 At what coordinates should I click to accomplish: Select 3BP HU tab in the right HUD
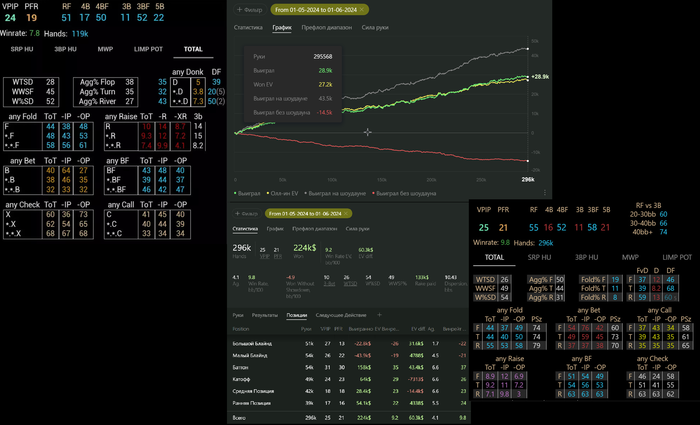(x=586, y=257)
